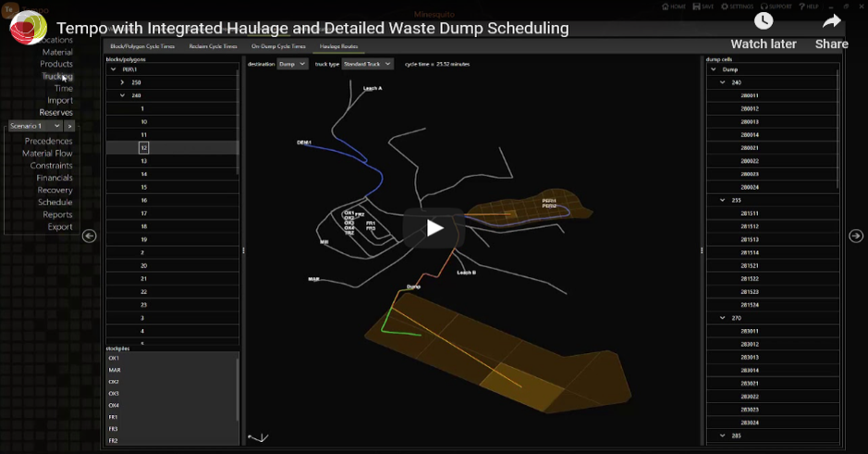The width and height of the screenshot is (868, 454).
Task: Open the Scenario 1 dropdown
Action: [35, 127]
